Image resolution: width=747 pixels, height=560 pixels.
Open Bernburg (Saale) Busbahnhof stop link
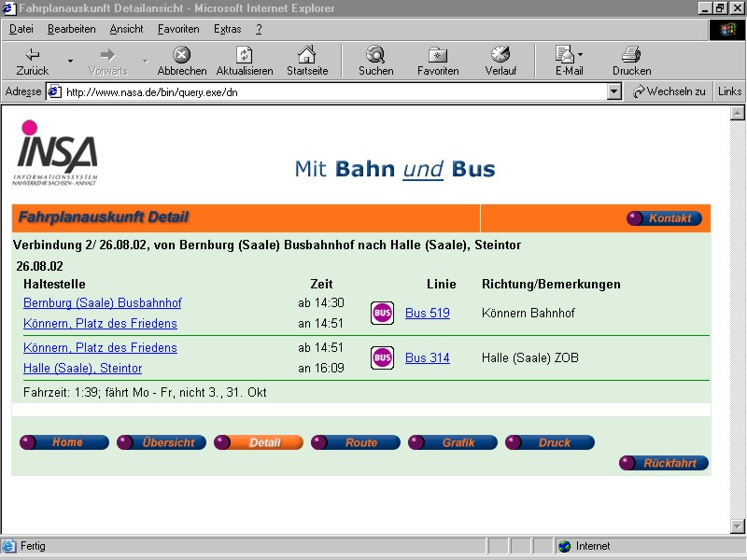coord(103,302)
